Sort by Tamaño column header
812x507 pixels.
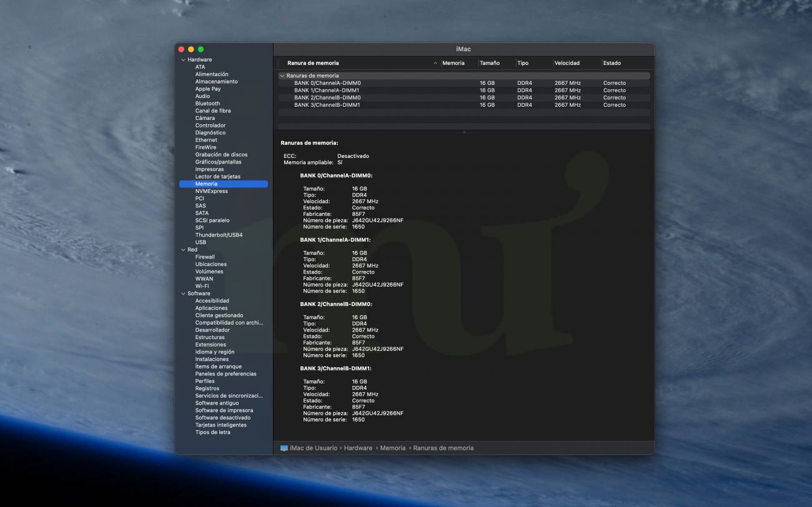tap(490, 63)
